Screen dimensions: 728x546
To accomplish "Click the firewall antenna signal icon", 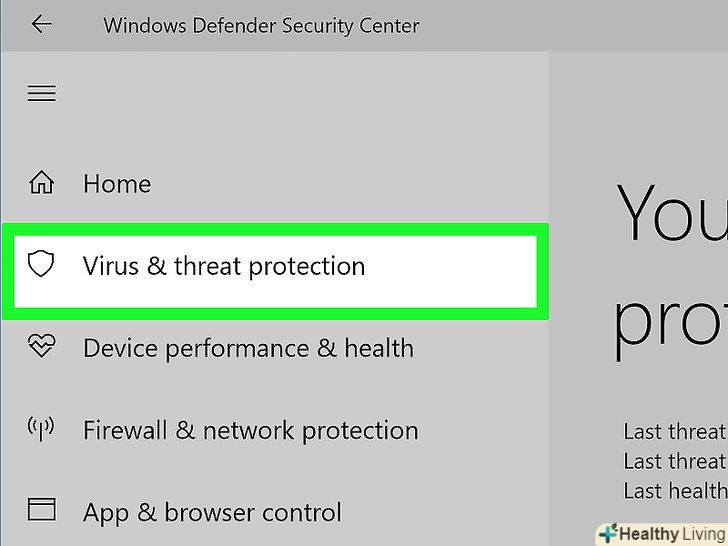I will coord(41,430).
